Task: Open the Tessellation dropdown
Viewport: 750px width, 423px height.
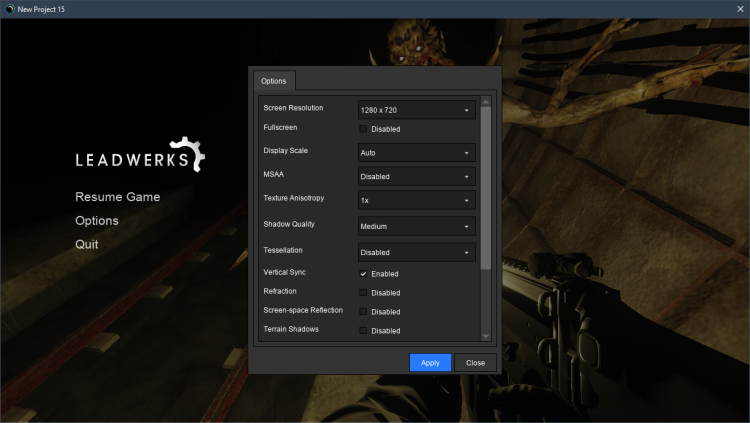Action: (416, 253)
